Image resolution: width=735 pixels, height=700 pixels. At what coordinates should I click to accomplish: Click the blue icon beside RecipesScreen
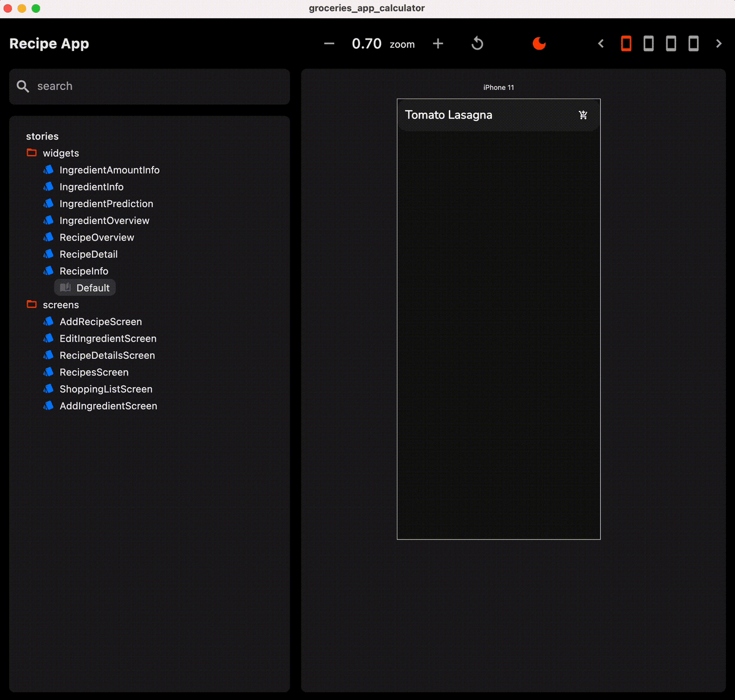(x=48, y=372)
